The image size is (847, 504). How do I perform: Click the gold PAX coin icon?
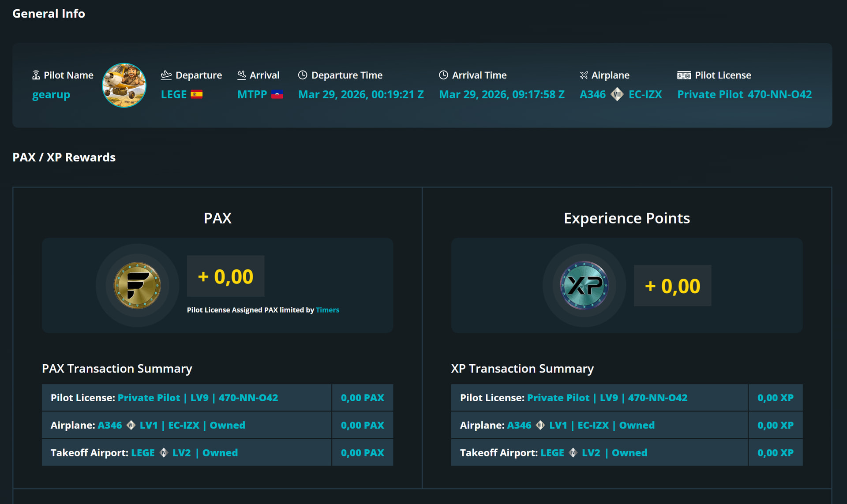click(137, 285)
